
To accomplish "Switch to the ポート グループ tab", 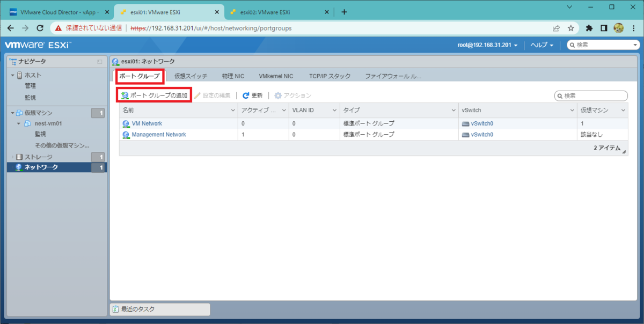I will (x=140, y=76).
